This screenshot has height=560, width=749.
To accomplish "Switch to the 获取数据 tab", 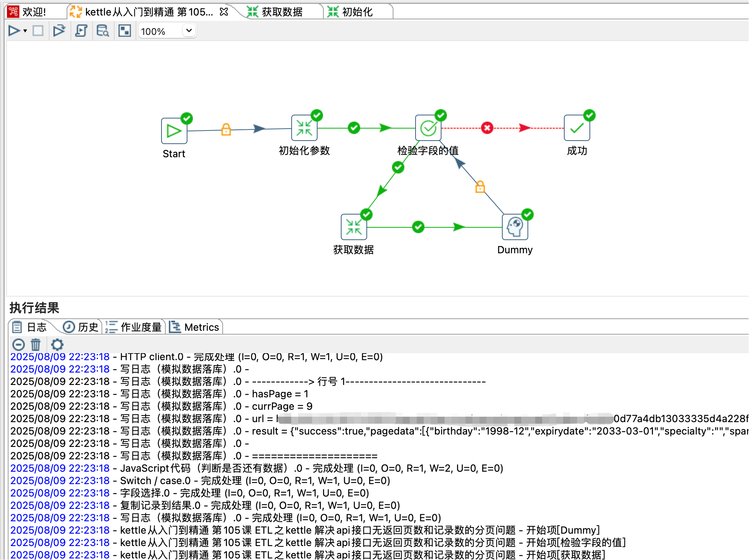I will tap(282, 12).
